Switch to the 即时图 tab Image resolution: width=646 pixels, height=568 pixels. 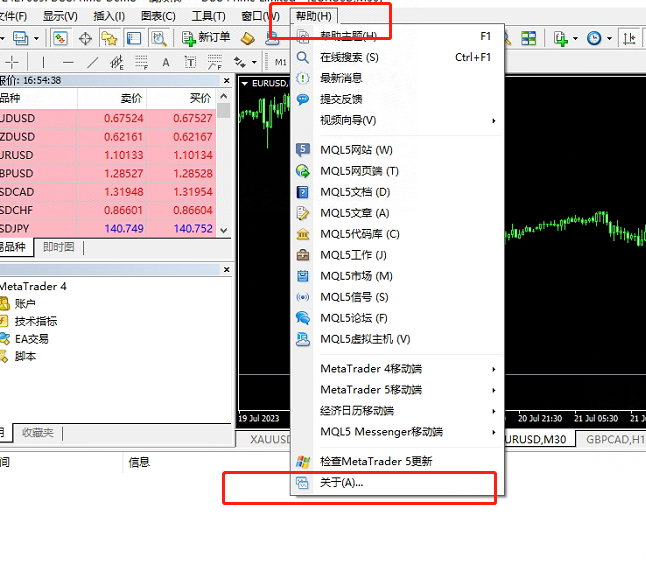click(x=59, y=247)
